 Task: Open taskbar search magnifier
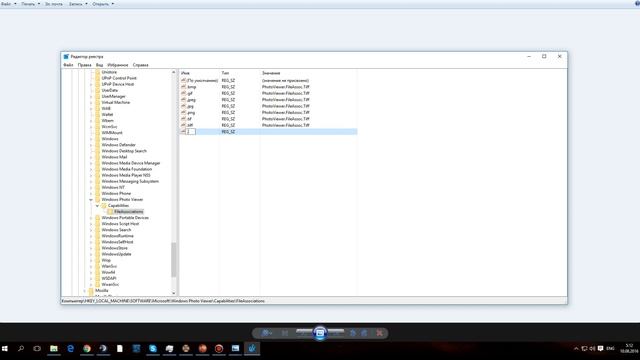(x=21, y=349)
